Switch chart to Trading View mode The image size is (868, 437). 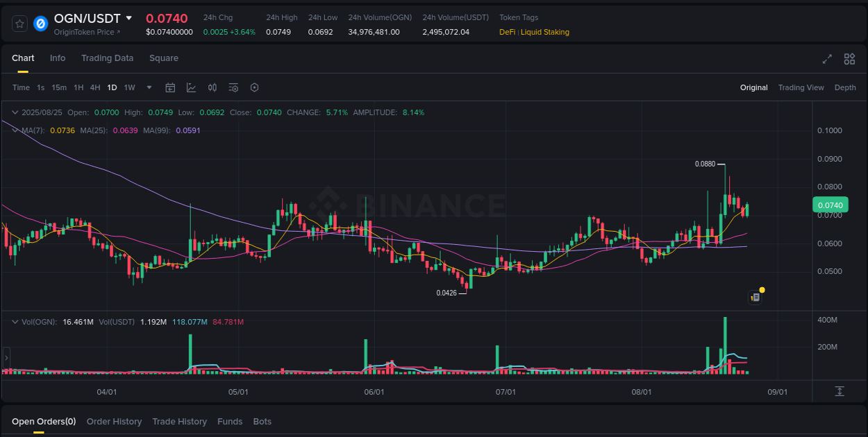(x=801, y=87)
